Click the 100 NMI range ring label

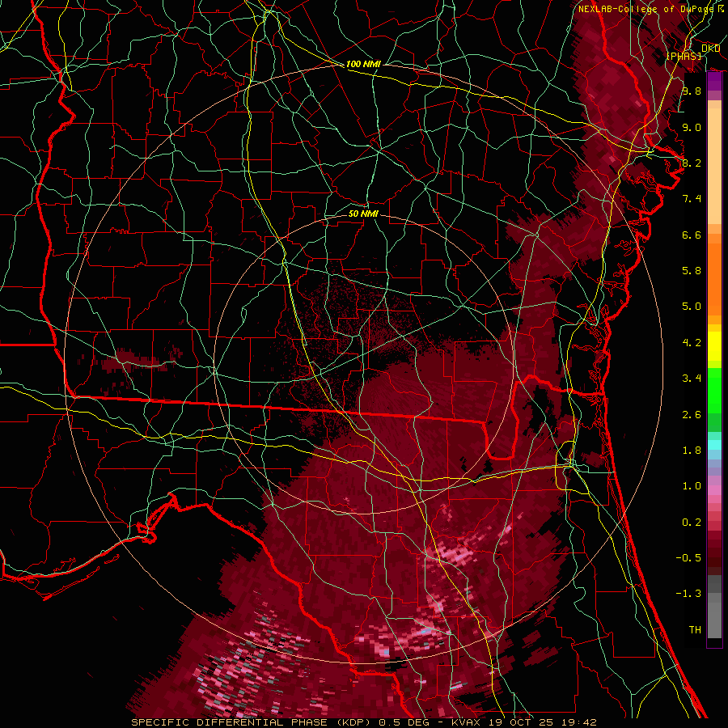pyautogui.click(x=363, y=64)
